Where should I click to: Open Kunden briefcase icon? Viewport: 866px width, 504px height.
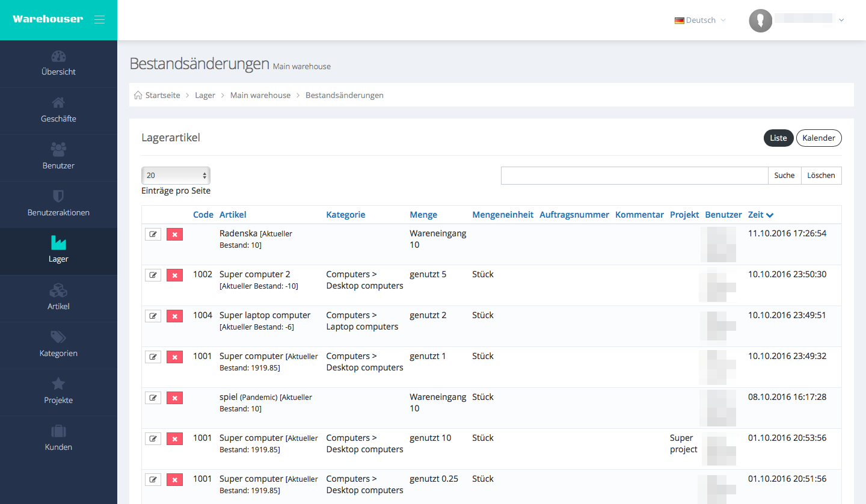pos(58,431)
